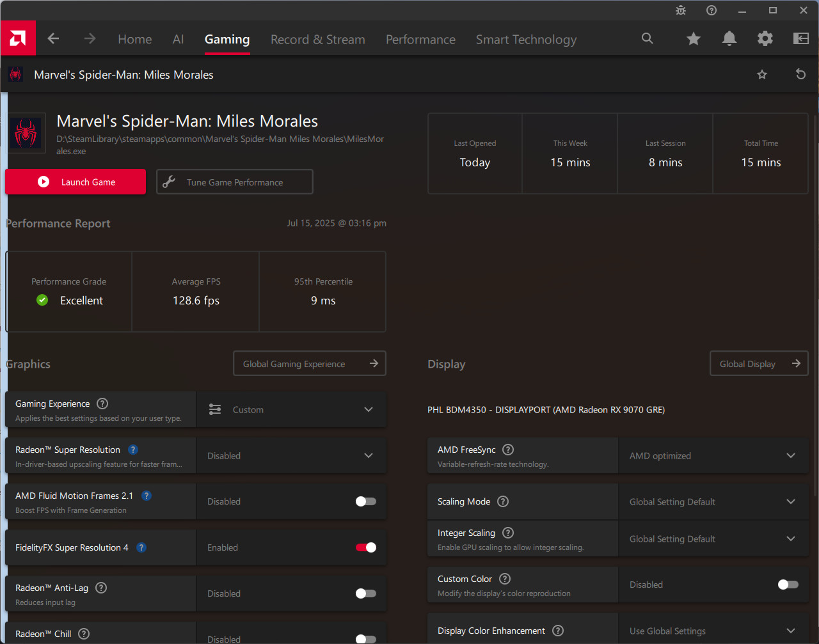This screenshot has height=644, width=819.
Task: Click the bug report icon
Action: coord(681,10)
